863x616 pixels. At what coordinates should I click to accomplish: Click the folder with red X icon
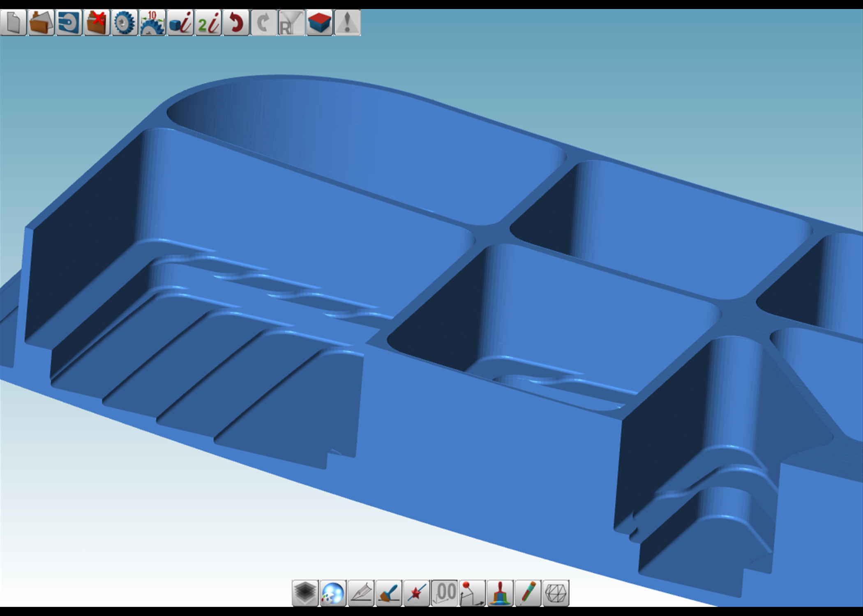97,23
